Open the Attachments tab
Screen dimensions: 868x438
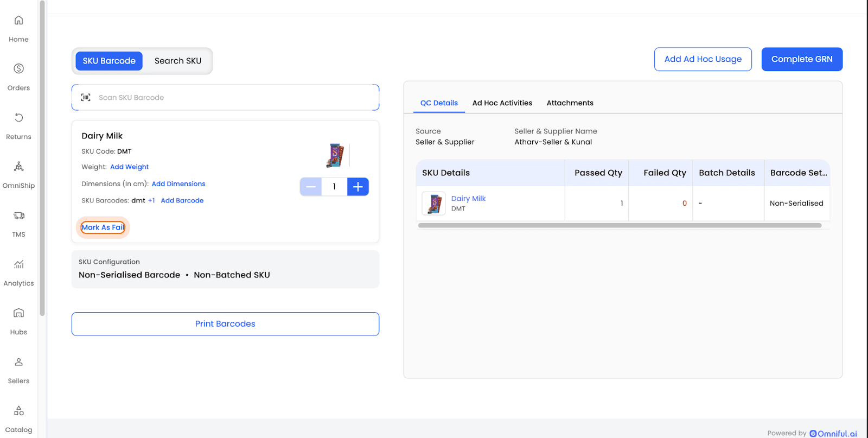(570, 103)
